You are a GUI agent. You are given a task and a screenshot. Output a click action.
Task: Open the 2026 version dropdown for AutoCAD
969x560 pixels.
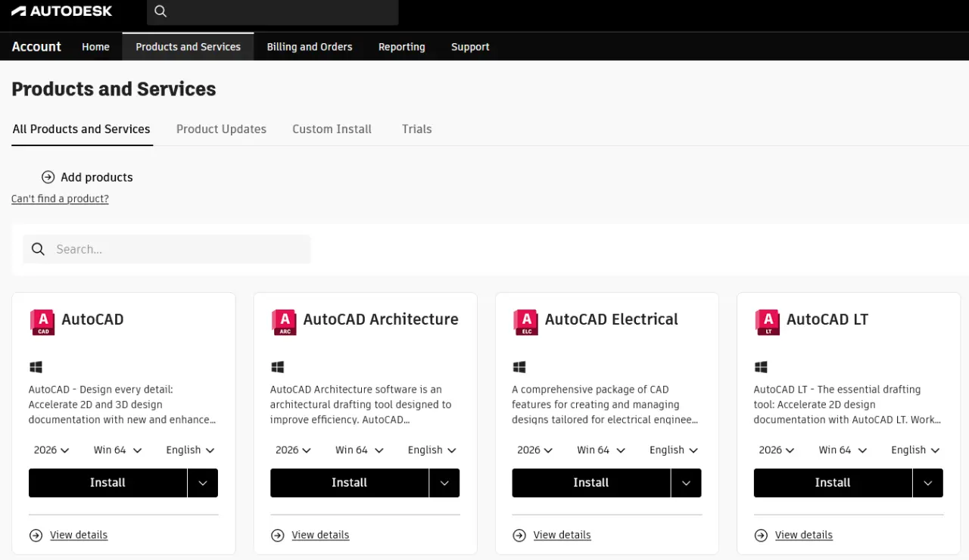pyautogui.click(x=51, y=450)
